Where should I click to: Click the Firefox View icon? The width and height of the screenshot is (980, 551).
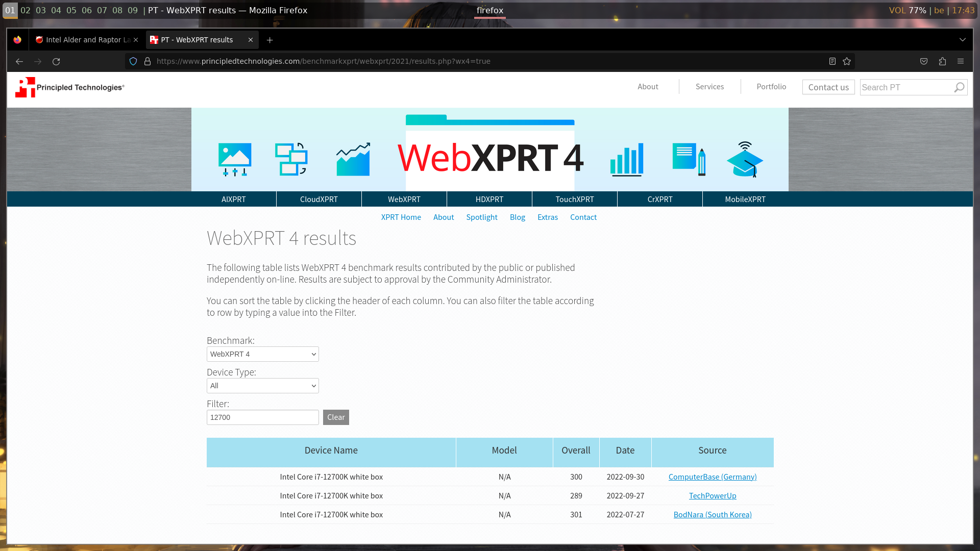[18, 40]
